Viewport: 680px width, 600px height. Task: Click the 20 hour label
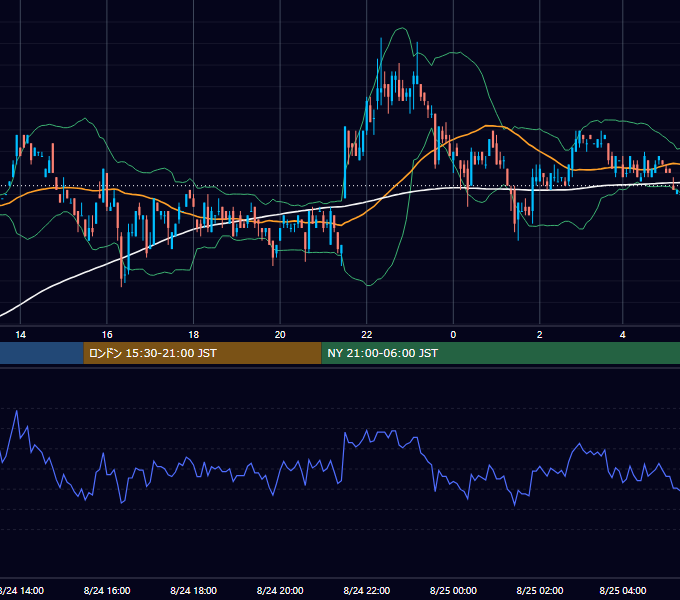280,335
